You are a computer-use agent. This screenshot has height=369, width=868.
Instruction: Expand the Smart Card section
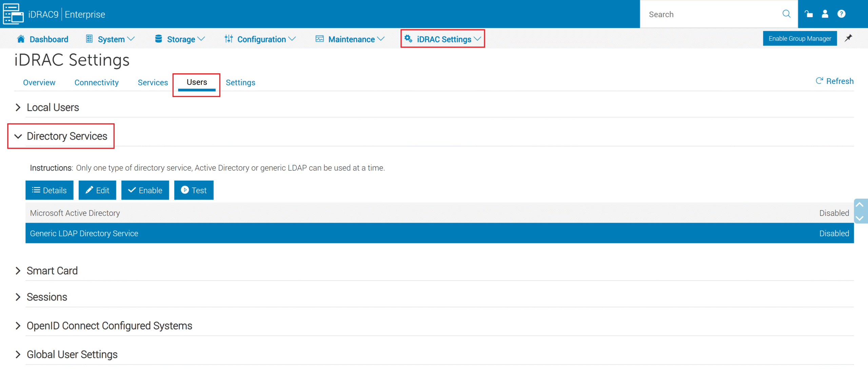[x=52, y=271]
